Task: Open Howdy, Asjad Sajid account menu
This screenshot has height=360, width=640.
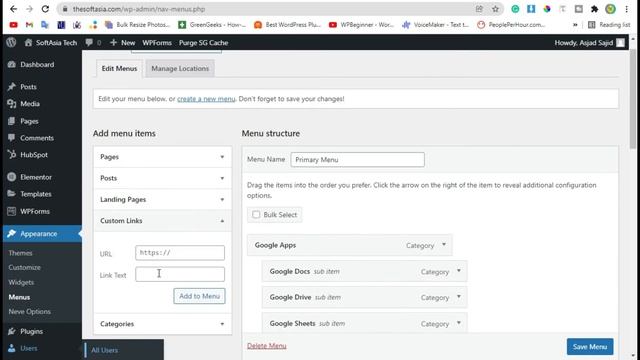Action: pyautogui.click(x=589, y=42)
